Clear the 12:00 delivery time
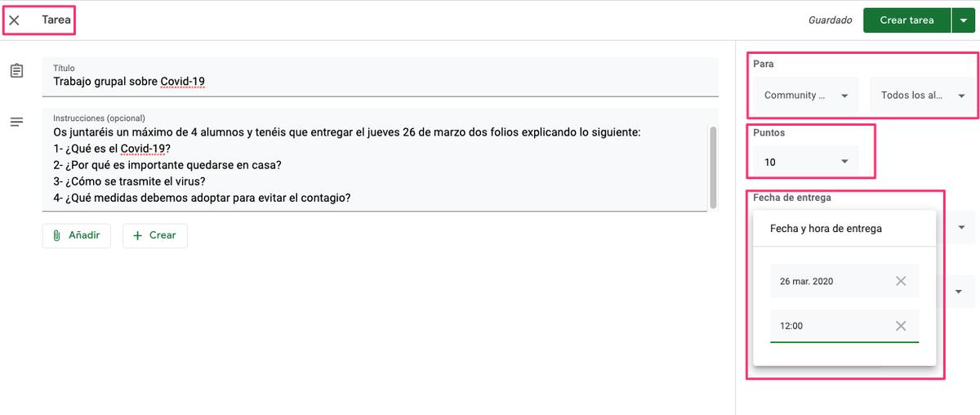This screenshot has height=415, width=980. [x=901, y=326]
